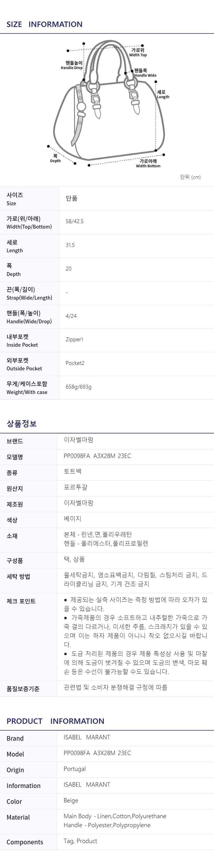Click the Handle Wide label on diagram
Image resolution: width=214 pixels, height=868 pixels.
[145, 73]
